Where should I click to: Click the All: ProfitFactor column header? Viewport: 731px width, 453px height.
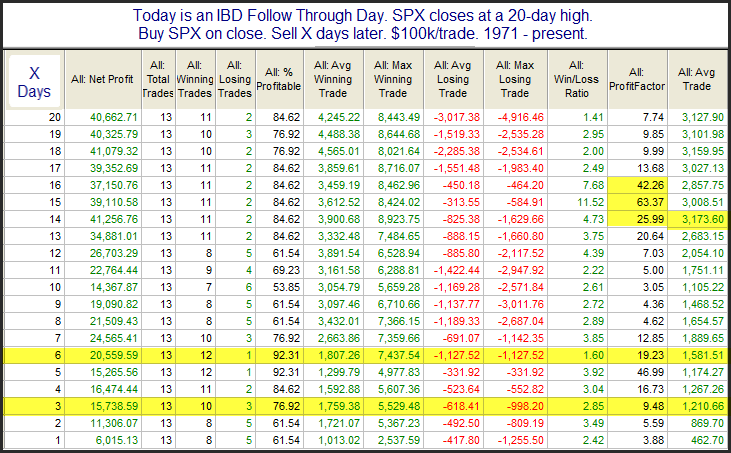[x=637, y=80]
